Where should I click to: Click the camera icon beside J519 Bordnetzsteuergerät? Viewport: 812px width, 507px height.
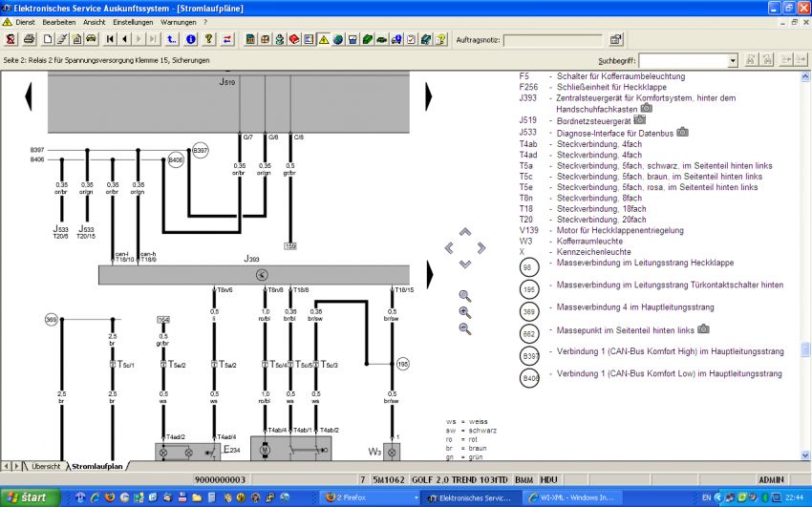[x=639, y=119]
